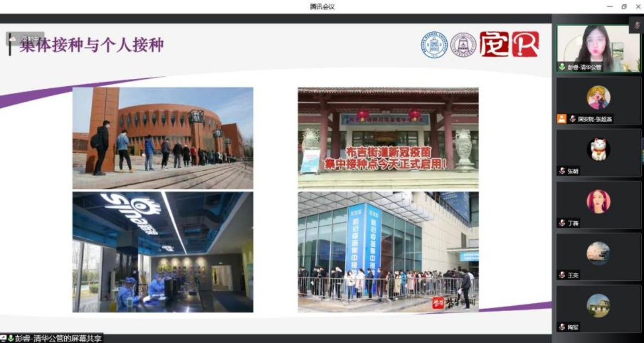Click 王奕's muted microphone icon

[562, 275]
